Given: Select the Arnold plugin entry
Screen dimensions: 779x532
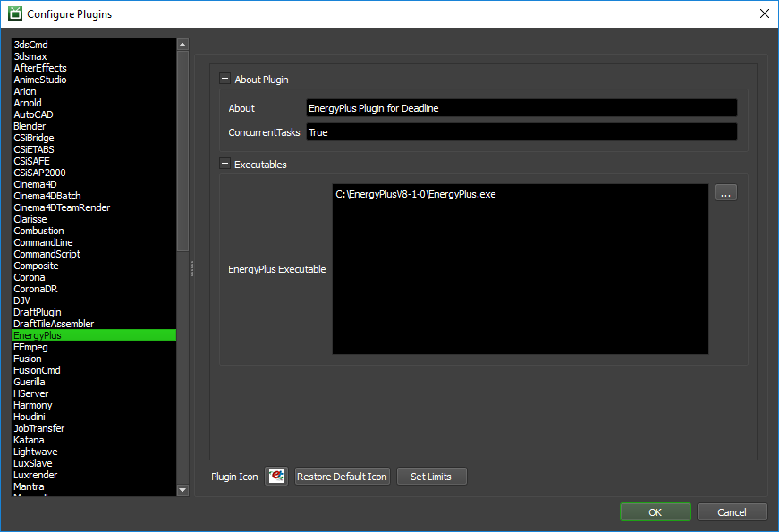Looking at the screenshot, I should pyautogui.click(x=28, y=103).
